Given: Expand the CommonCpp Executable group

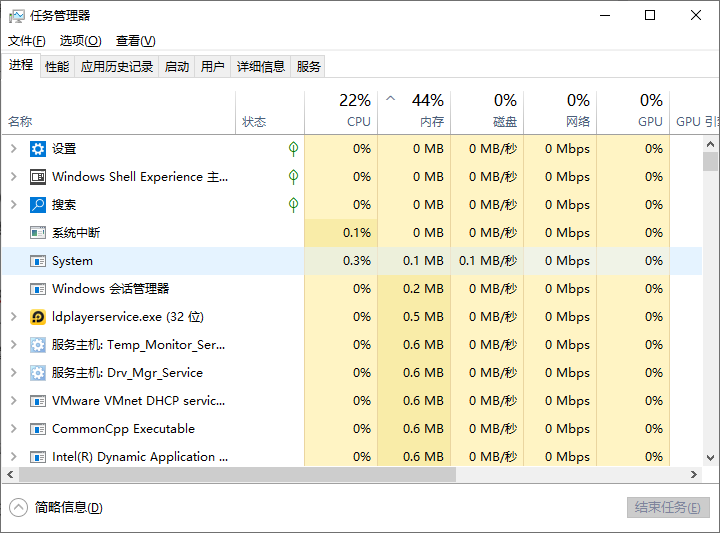Looking at the screenshot, I should [x=14, y=429].
